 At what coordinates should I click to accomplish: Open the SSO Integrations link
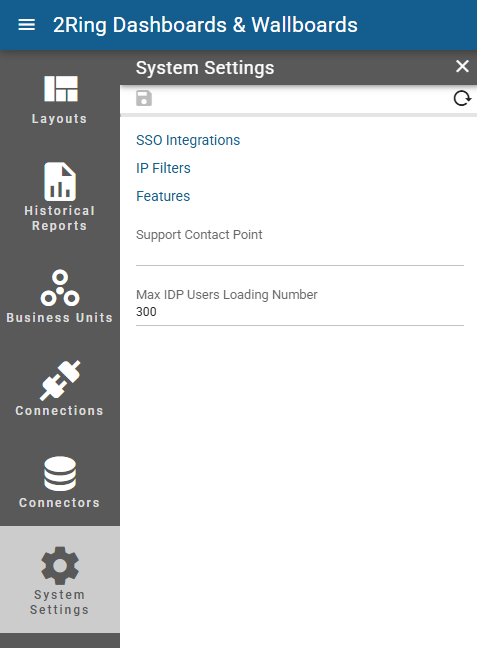click(x=188, y=141)
